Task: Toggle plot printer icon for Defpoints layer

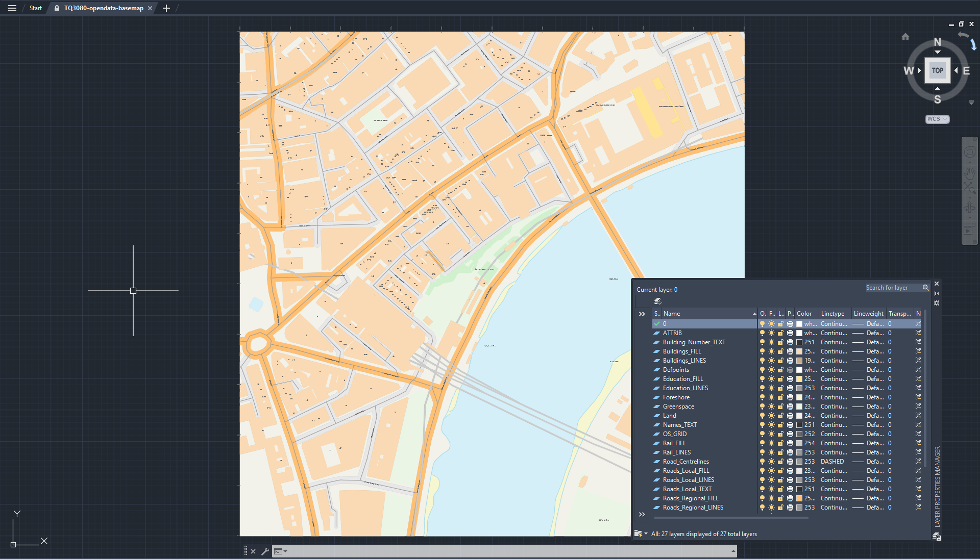Action: [790, 370]
